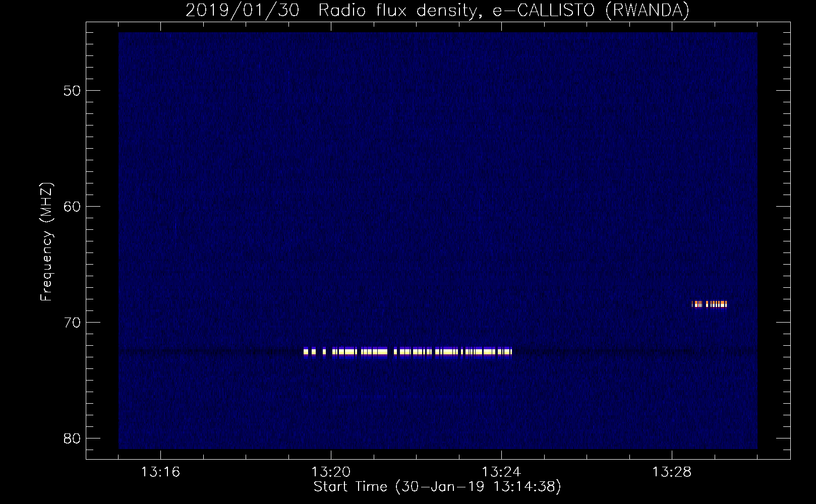
Task: Click the 13:20 time tick label
Action: (331, 472)
